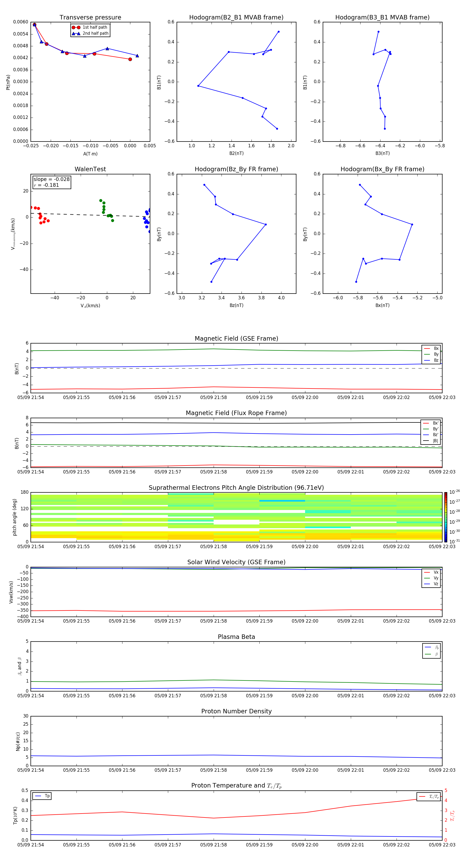
Task: Click the |B| legend entry in Flux Rope panel
Action: [431, 441]
